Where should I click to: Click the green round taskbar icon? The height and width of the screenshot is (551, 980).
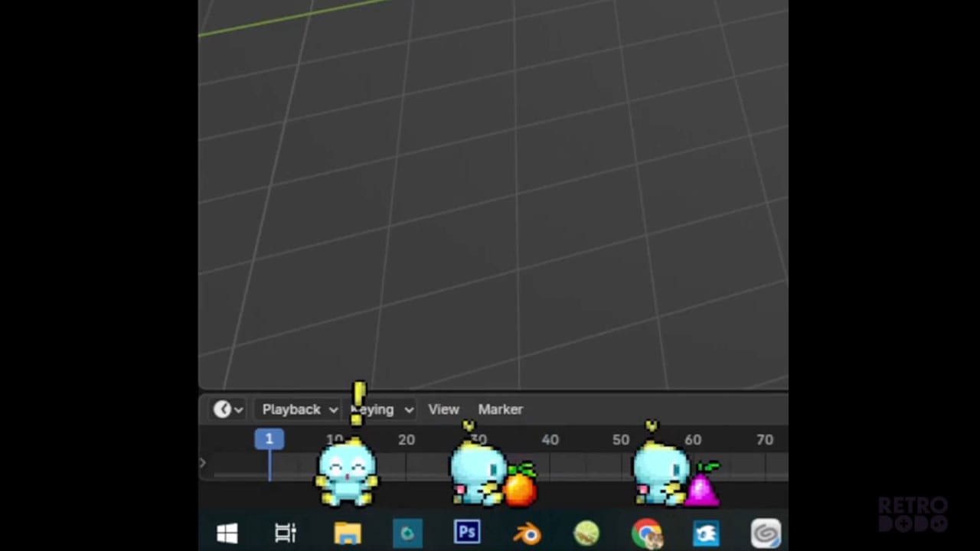tap(586, 533)
